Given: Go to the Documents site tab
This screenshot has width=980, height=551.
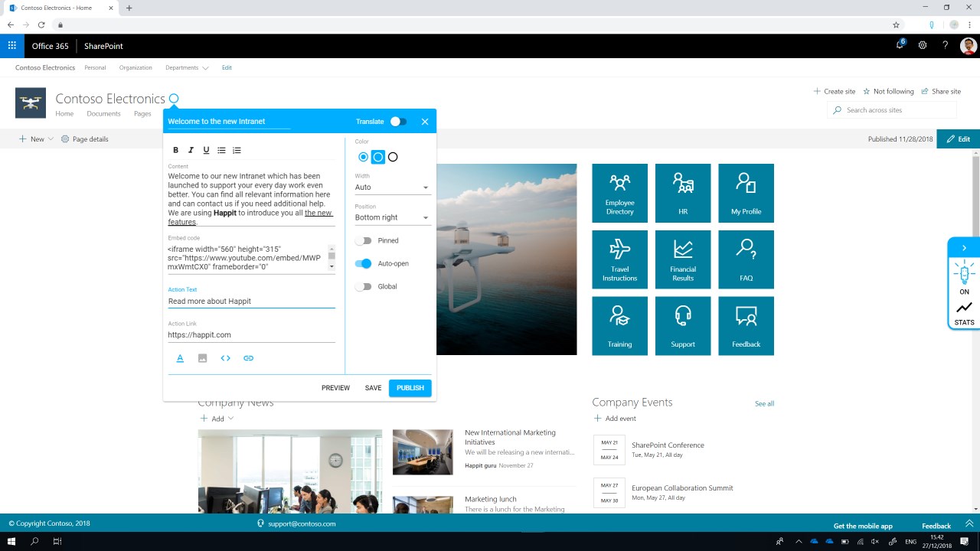Looking at the screenshot, I should [x=103, y=114].
